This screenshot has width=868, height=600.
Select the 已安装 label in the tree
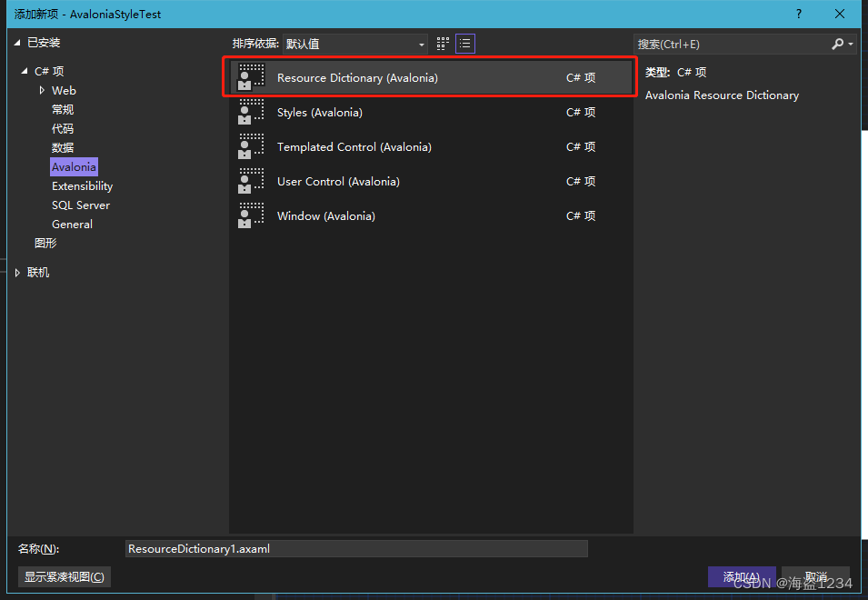[x=44, y=43]
